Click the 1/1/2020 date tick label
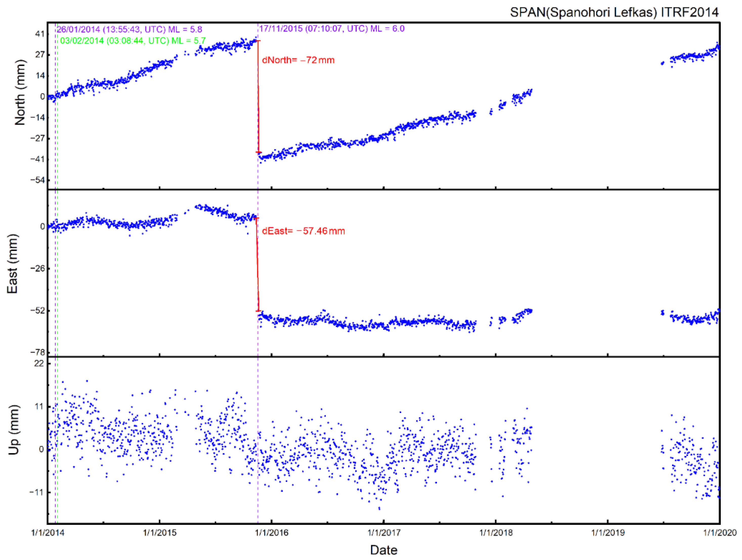This screenshot has width=742, height=560. click(x=720, y=532)
